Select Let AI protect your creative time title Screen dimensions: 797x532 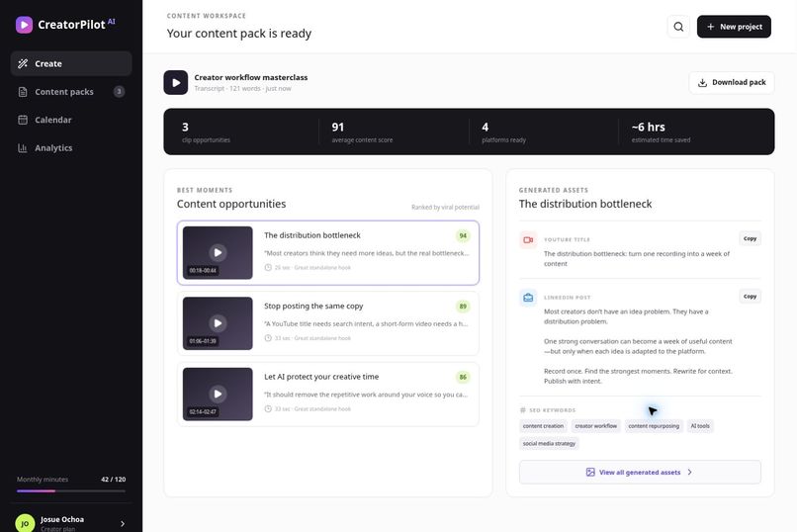[321, 377]
